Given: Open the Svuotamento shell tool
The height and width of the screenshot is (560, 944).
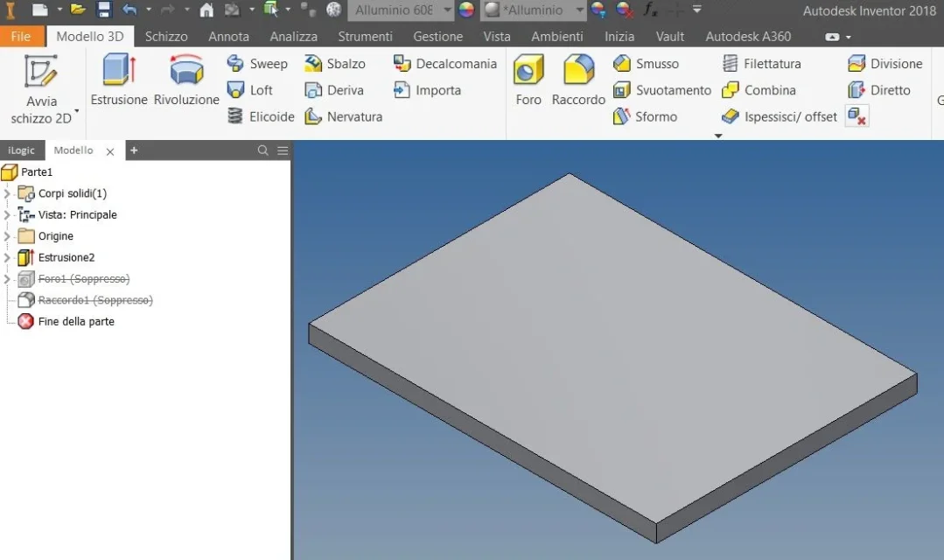Looking at the screenshot, I should 662,90.
